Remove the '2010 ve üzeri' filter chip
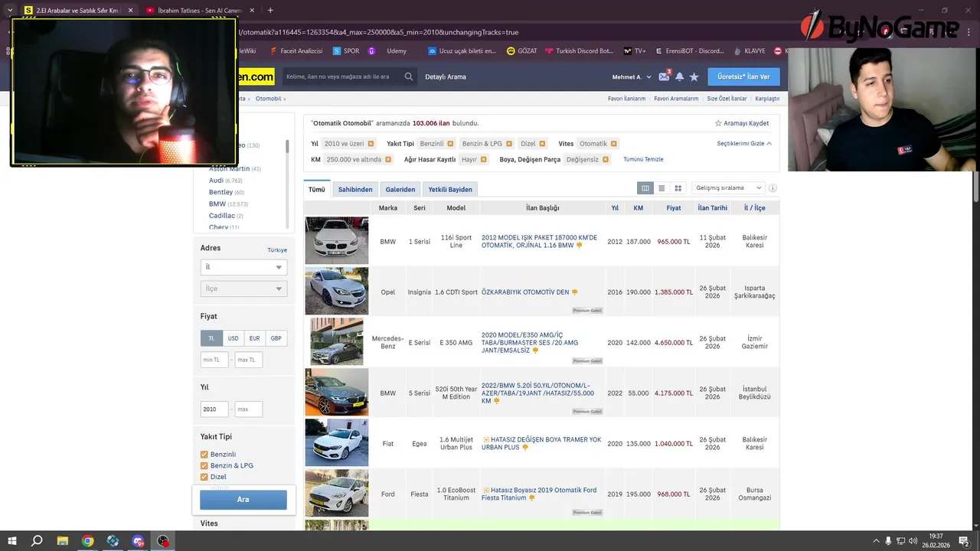The height and width of the screenshot is (551, 980). pos(371,144)
